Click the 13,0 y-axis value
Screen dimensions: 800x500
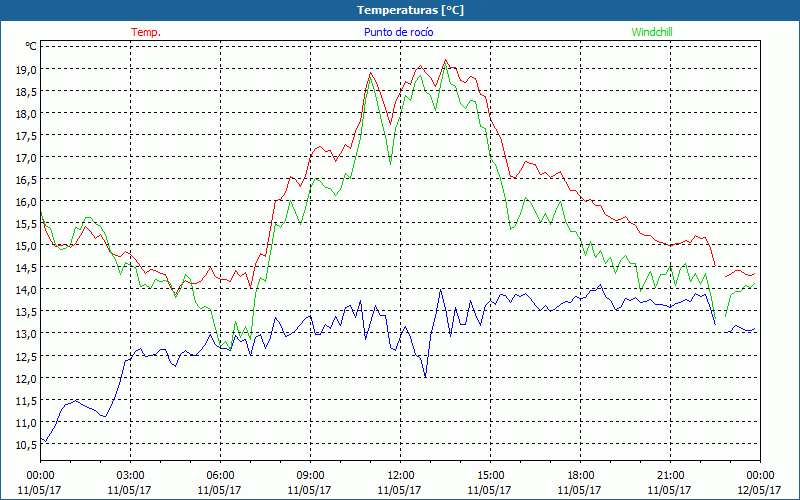pyautogui.click(x=26, y=334)
